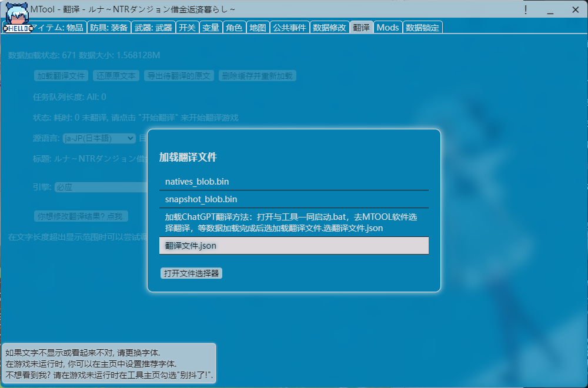Viewport: 588px width, 388px height.
Task: Go to the 角色 tab
Action: 235,28
